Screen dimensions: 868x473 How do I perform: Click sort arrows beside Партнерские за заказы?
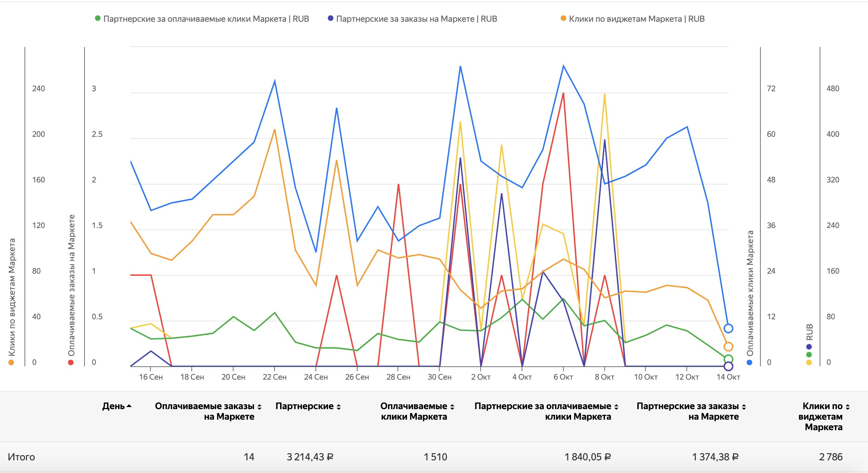coord(744,407)
